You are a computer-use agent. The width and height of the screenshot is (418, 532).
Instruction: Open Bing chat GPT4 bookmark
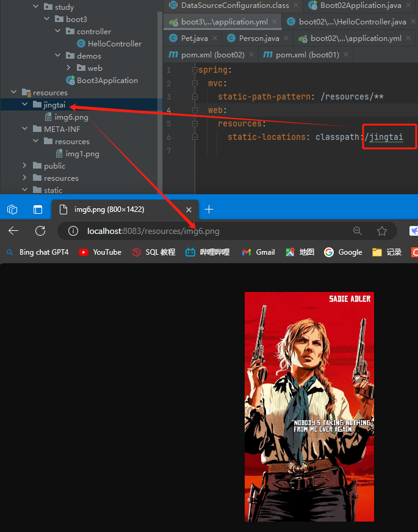pyautogui.click(x=38, y=252)
